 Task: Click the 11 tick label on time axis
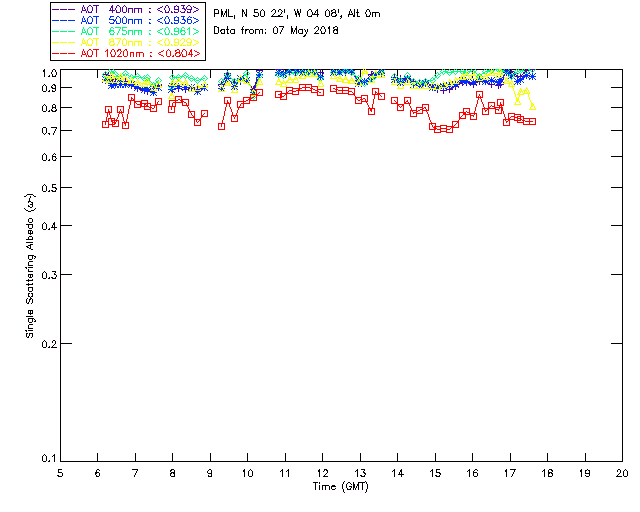pyautogui.click(x=285, y=473)
